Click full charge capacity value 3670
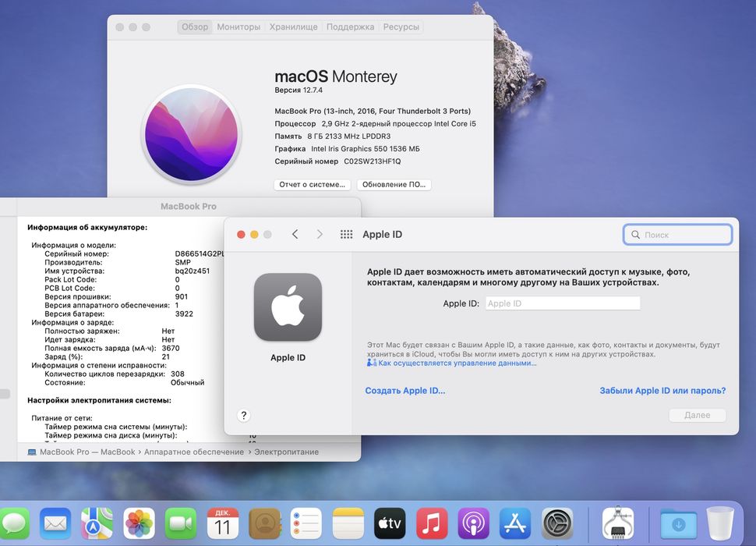Viewport: 756px width, 546px height. click(171, 348)
